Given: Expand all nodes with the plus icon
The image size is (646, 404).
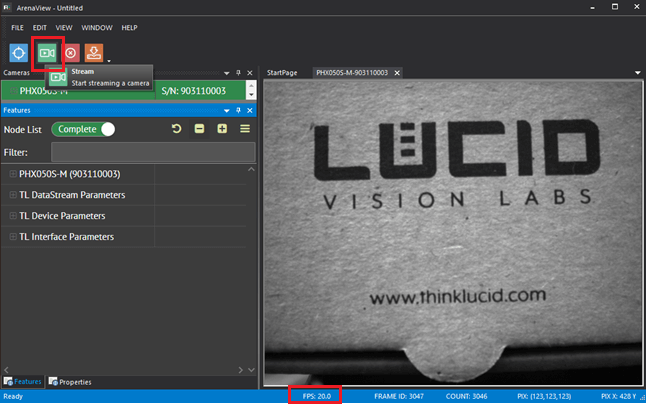Looking at the screenshot, I should coord(222,129).
